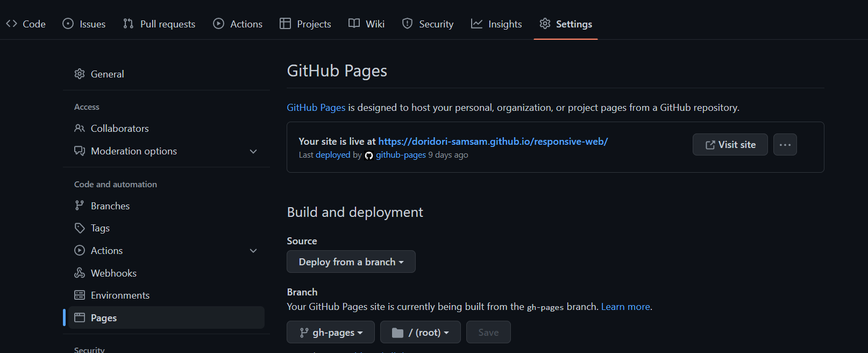
Task: Open the Wiki tab
Action: pyautogui.click(x=366, y=24)
